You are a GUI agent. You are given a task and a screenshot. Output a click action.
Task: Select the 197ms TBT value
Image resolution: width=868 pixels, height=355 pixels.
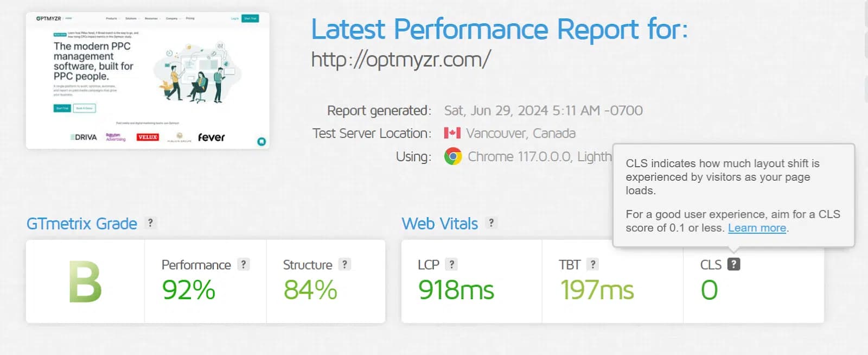597,290
